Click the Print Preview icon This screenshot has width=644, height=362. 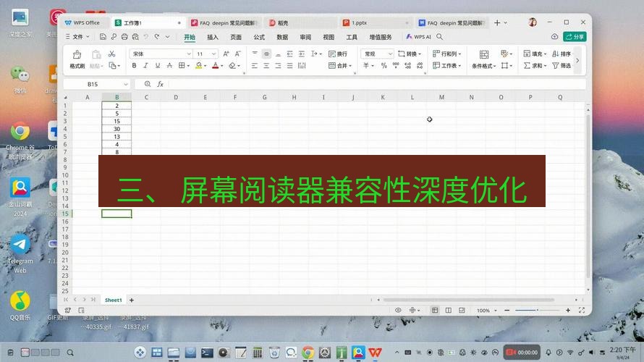point(135,37)
